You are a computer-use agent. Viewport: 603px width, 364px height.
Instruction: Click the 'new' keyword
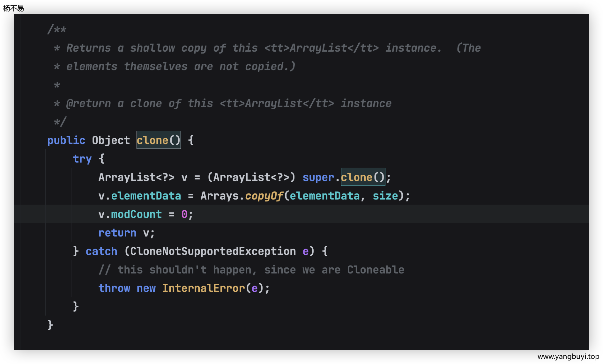pos(146,288)
